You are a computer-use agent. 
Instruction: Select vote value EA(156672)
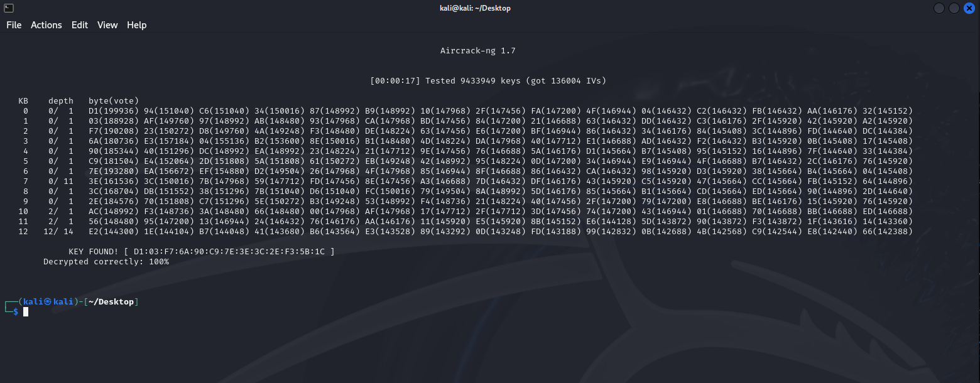[x=169, y=171]
